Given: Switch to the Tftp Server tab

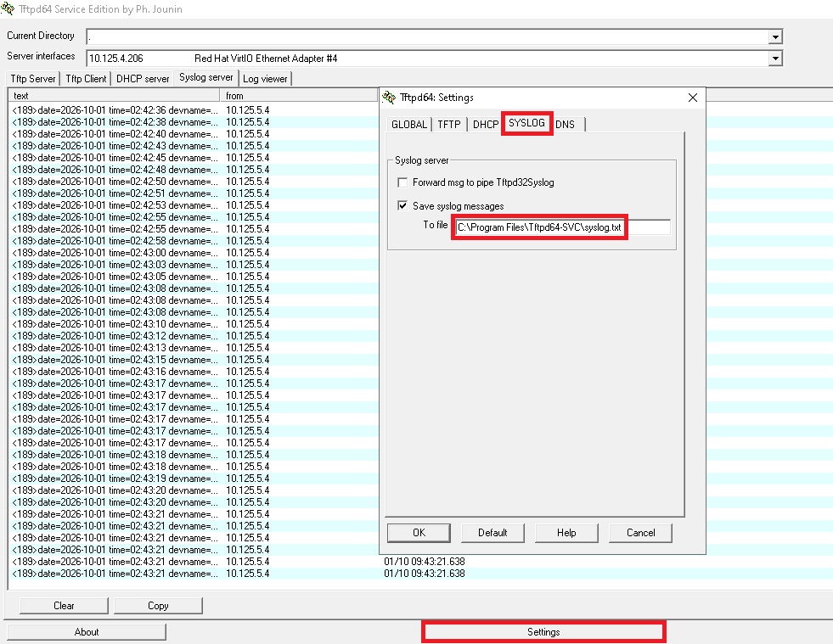Looking at the screenshot, I should click(x=33, y=79).
